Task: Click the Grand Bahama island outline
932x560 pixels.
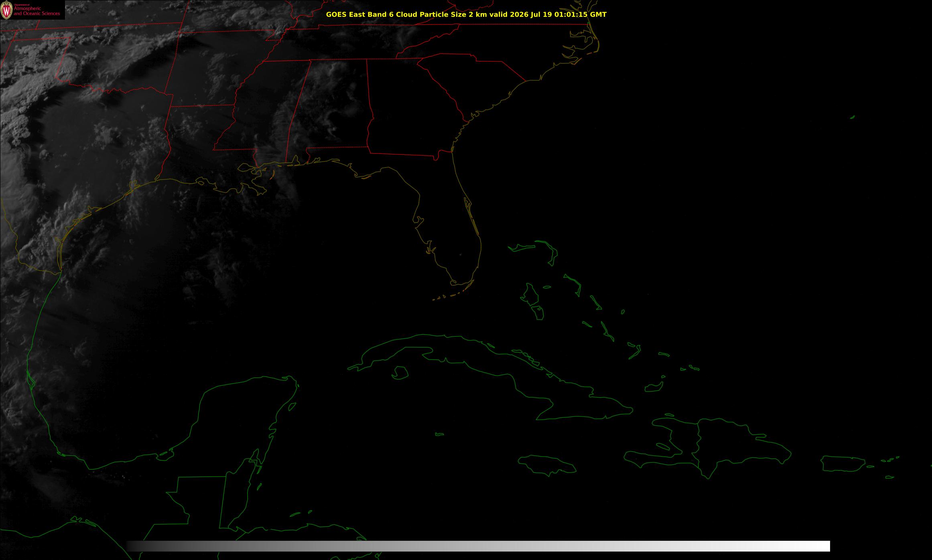Action: click(526, 247)
